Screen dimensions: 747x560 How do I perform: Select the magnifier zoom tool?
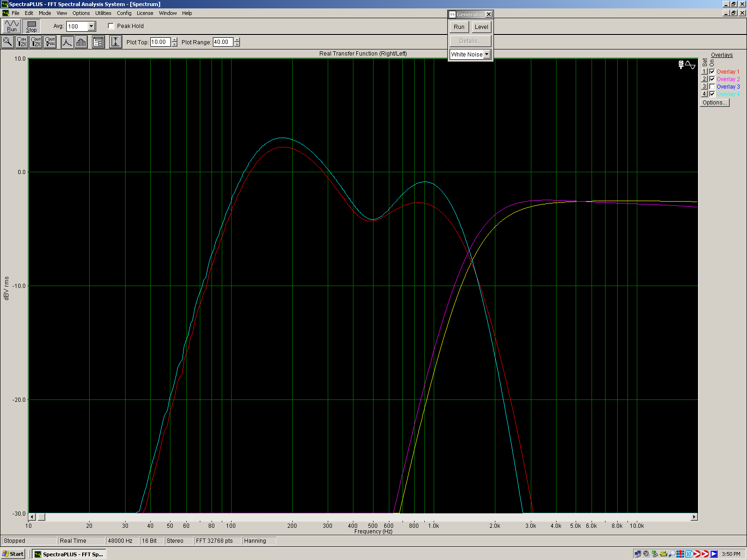tap(8, 42)
